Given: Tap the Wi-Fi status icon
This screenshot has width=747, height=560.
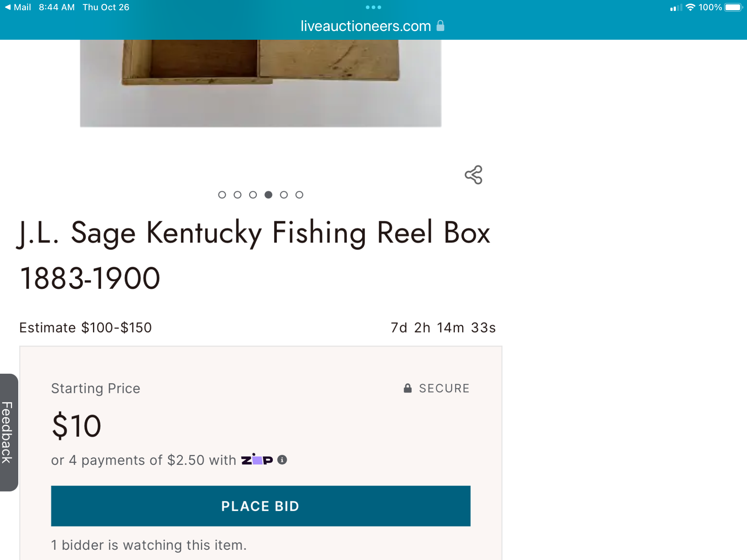Looking at the screenshot, I should 690,7.
